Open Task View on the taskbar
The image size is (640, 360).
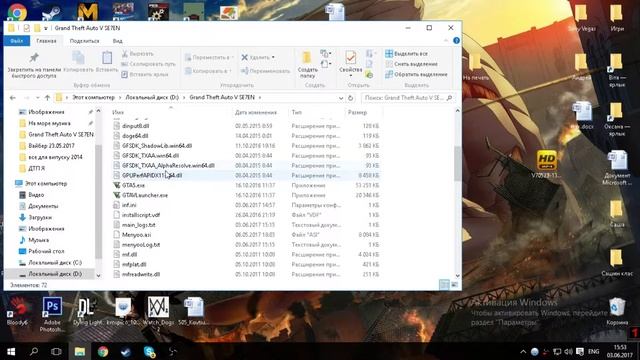[x=56, y=351]
